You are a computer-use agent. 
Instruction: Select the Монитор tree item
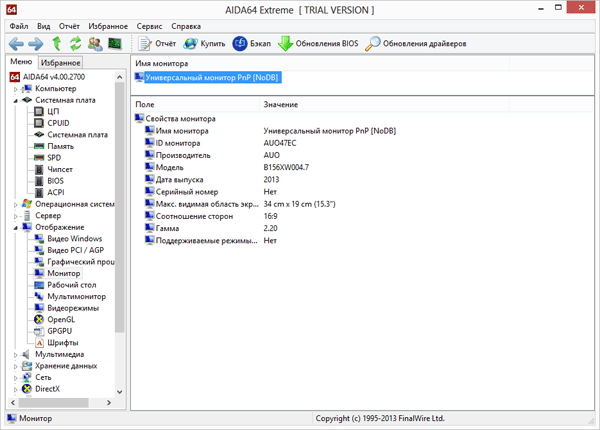[x=64, y=273]
